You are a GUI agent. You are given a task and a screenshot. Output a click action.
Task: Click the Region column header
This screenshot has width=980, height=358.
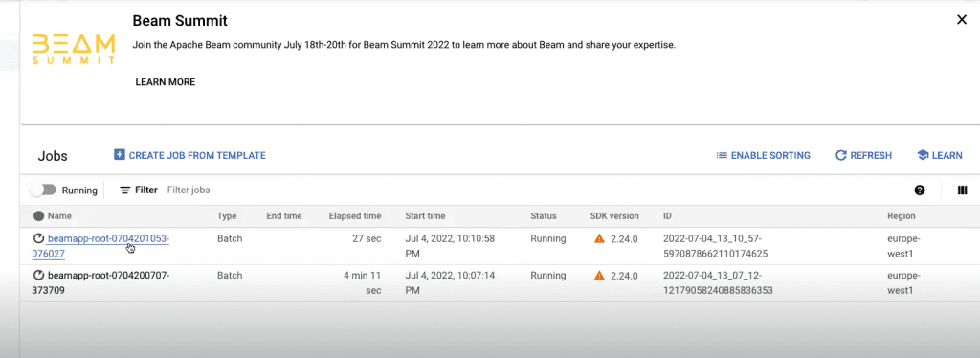point(902,216)
